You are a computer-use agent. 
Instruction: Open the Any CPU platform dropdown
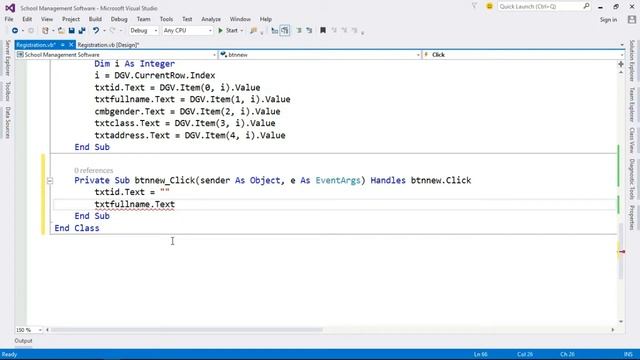[187, 31]
